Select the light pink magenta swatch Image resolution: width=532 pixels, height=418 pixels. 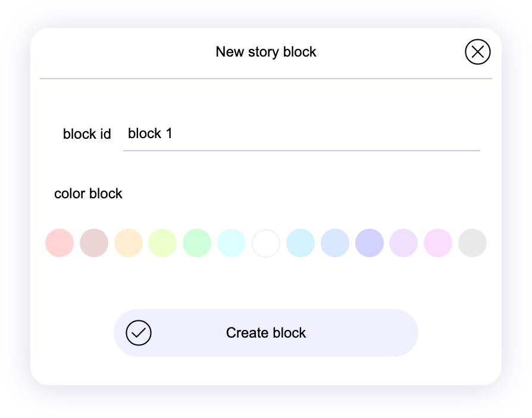pyautogui.click(x=438, y=243)
